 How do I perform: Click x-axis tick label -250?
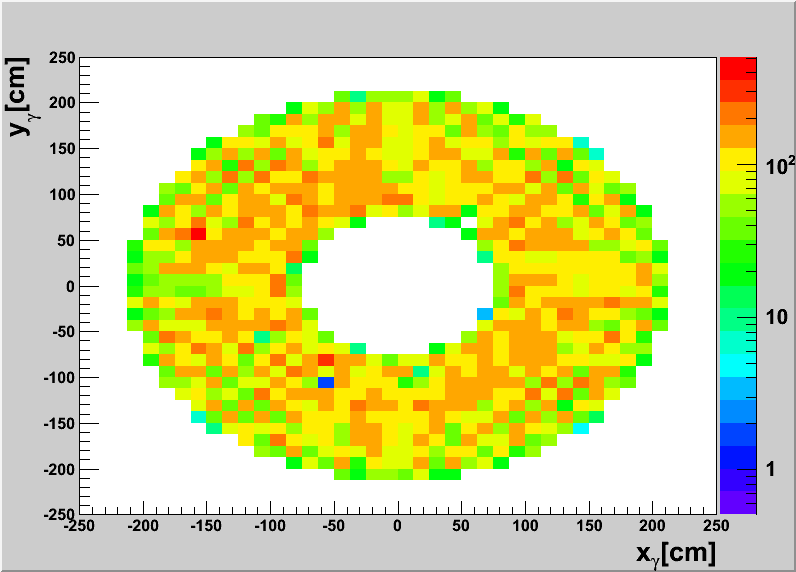click(79, 525)
